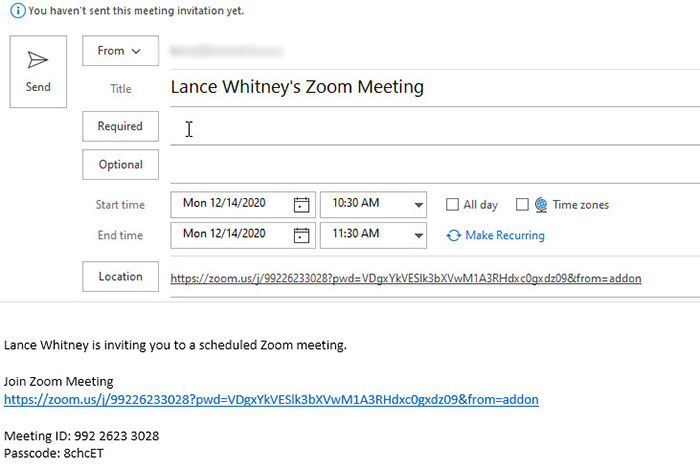This screenshot has height=468, width=700.
Task: Click into the meeting Title field
Action: coord(430,88)
